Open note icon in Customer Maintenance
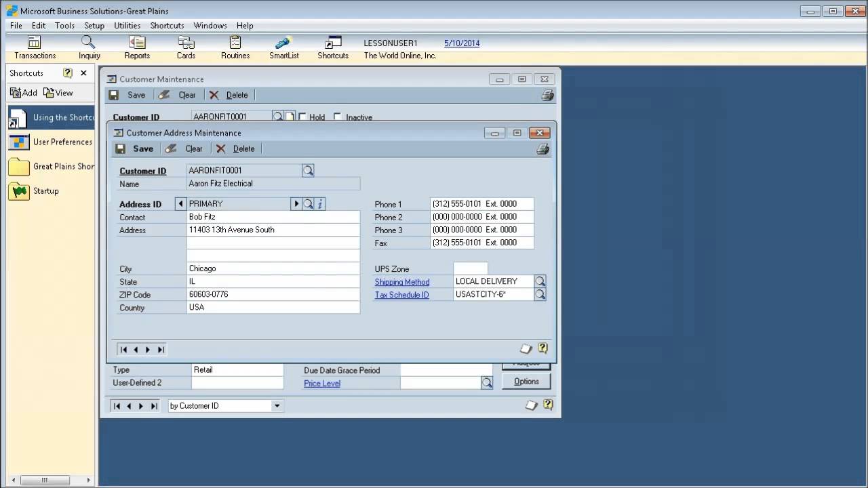Viewport: 868px width, 488px height. coord(532,405)
